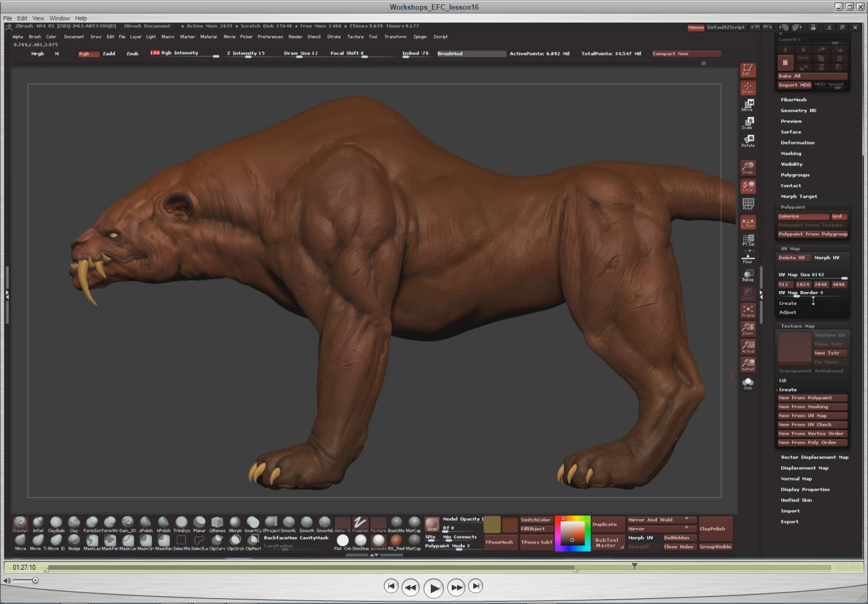This screenshot has height=604, width=868.
Task: Expand the Polygroups subpalette
Action: [795, 175]
